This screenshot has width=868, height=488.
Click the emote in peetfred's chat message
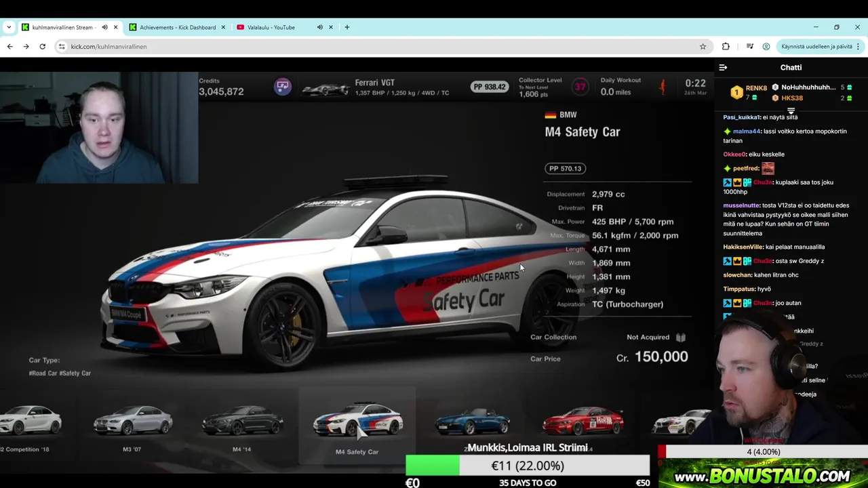click(768, 168)
